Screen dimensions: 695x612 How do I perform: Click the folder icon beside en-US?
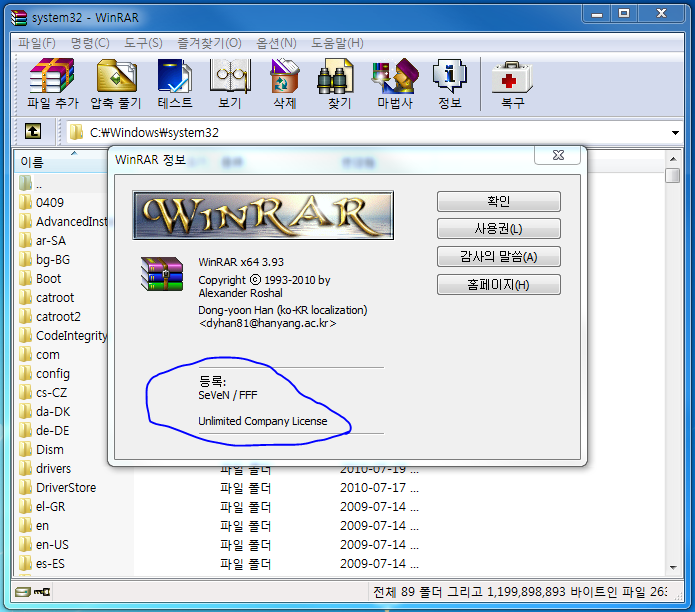tap(26, 544)
